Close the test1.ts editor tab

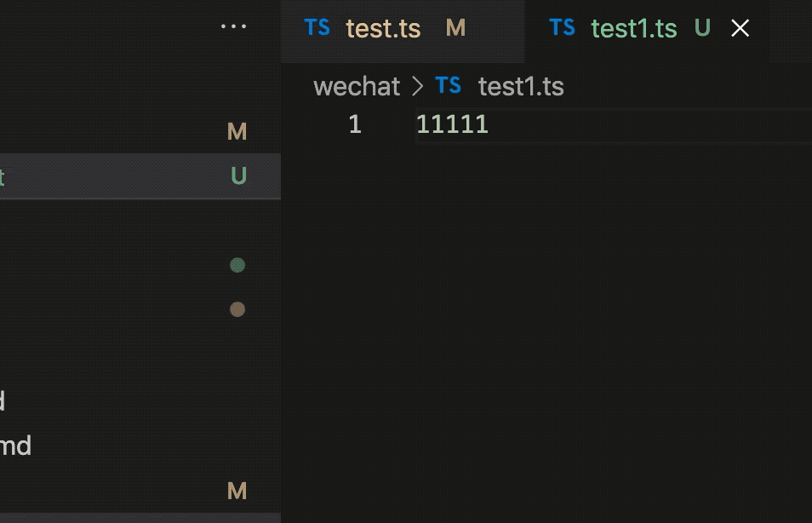click(x=741, y=28)
